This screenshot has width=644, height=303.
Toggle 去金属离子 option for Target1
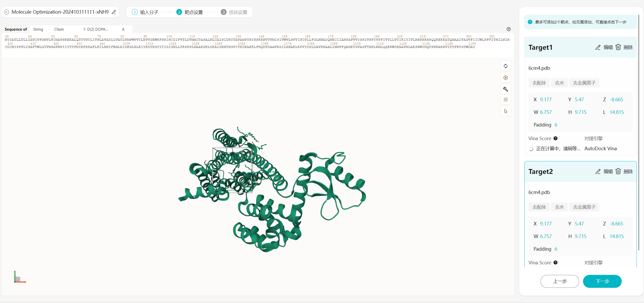584,83
